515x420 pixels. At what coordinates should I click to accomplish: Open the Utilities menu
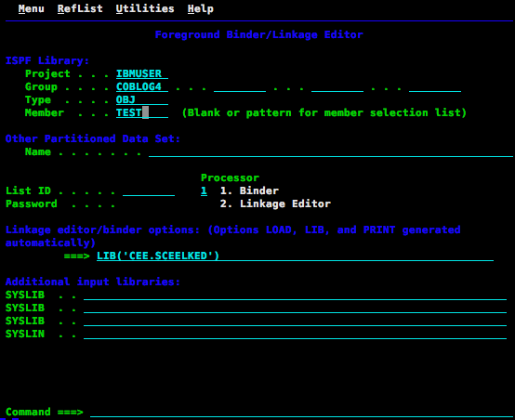point(145,8)
